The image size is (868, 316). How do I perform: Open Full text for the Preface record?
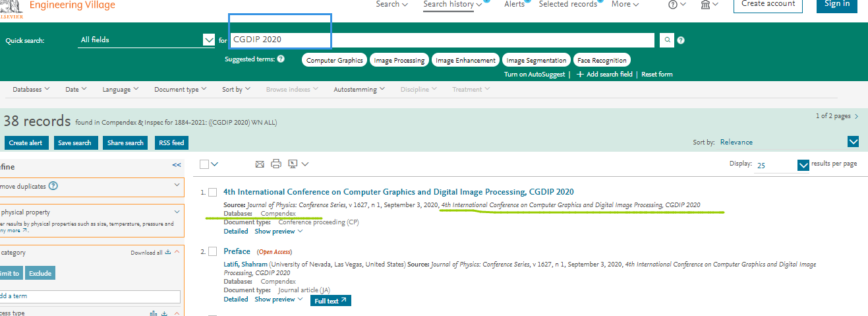[x=330, y=301]
